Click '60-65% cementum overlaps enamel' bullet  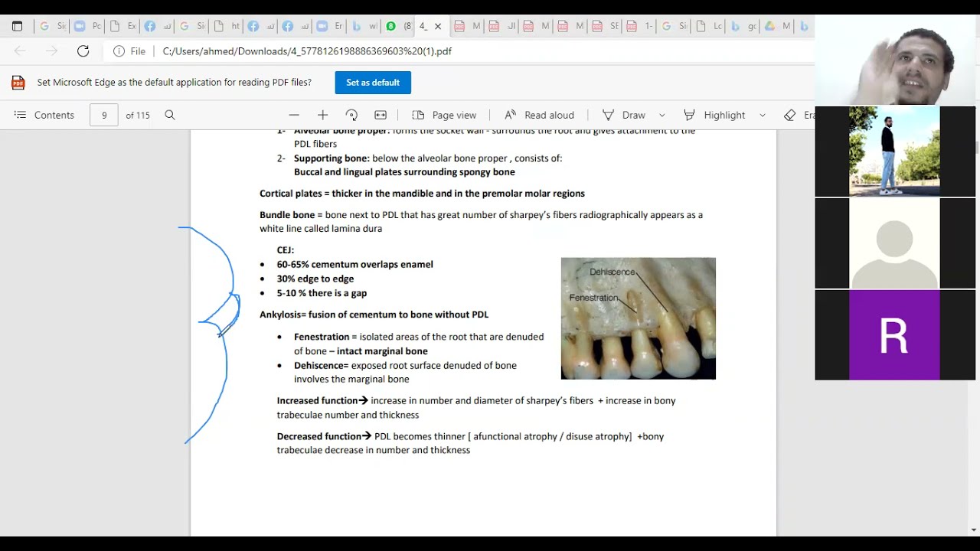354,265
